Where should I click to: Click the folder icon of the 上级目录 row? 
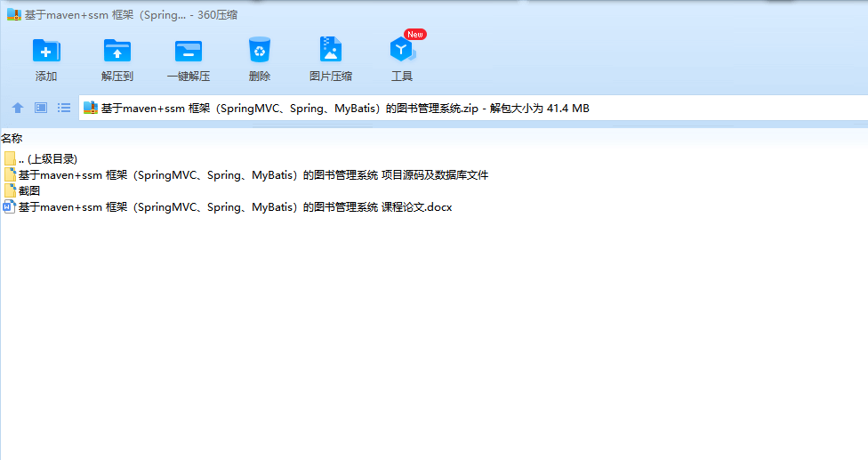[x=10, y=159]
